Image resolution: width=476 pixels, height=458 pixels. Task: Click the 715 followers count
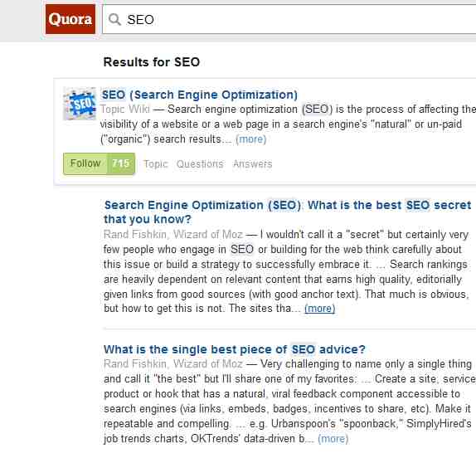coord(121,163)
